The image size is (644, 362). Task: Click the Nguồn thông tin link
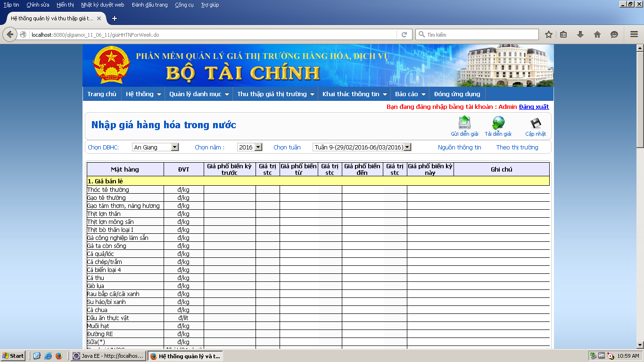[x=459, y=147]
